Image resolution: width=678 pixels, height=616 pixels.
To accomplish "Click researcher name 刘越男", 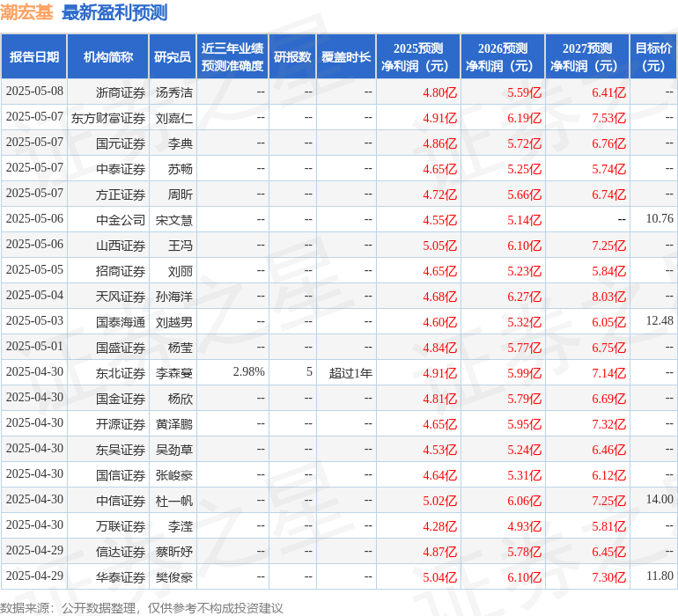I will point(173,322).
